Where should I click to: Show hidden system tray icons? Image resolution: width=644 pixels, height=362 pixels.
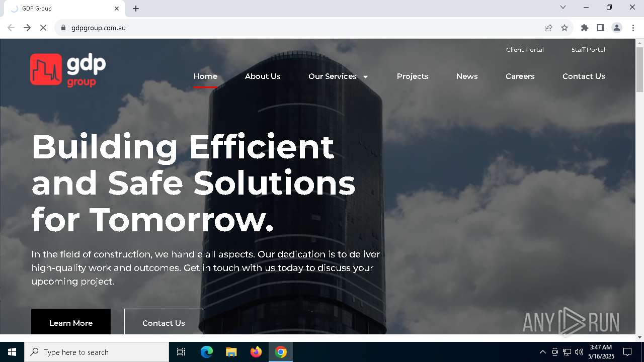(x=542, y=352)
